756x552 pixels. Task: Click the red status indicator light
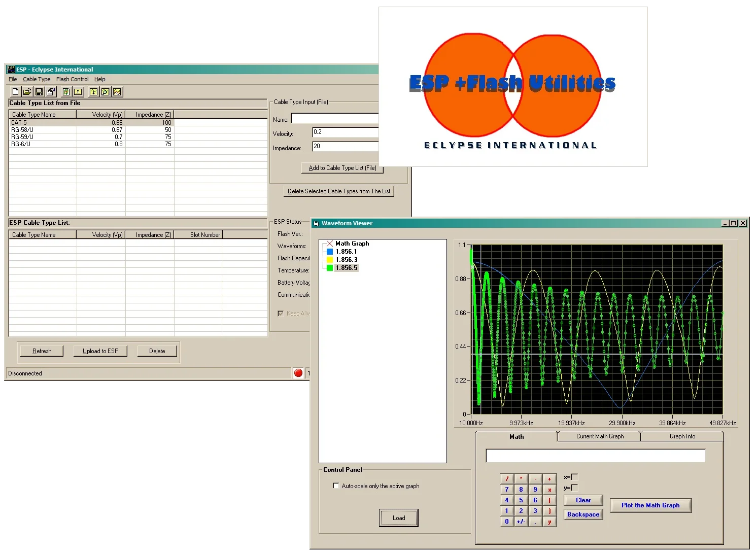298,373
